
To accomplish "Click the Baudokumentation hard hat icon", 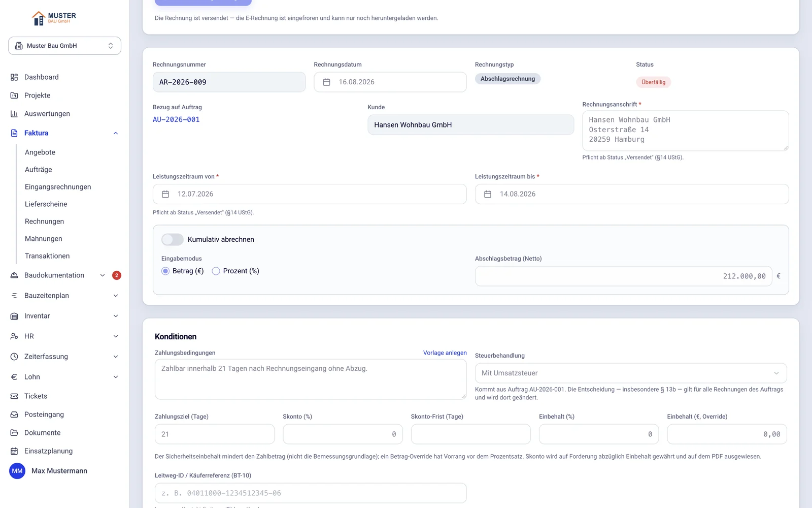I will pos(14,275).
